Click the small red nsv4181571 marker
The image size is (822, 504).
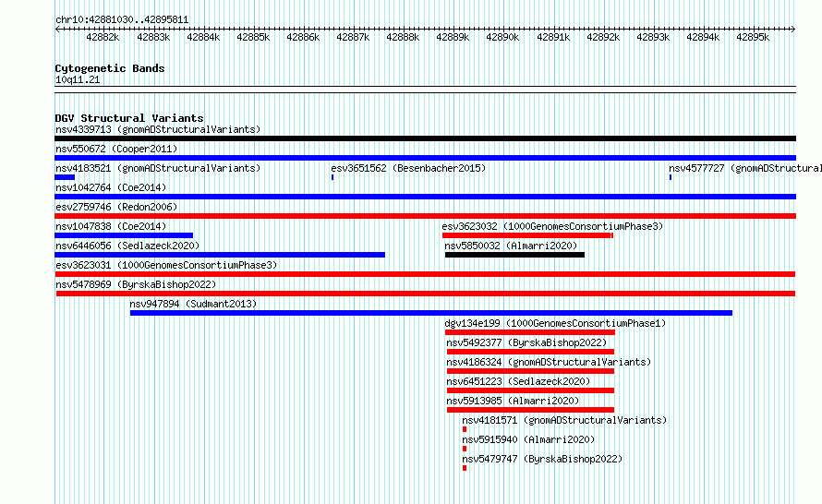465,429
